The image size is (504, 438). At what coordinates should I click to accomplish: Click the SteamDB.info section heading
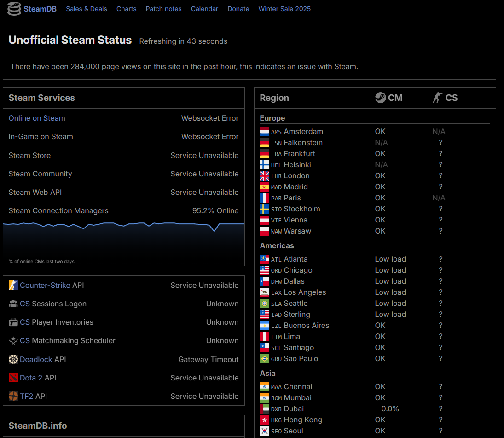(38, 426)
